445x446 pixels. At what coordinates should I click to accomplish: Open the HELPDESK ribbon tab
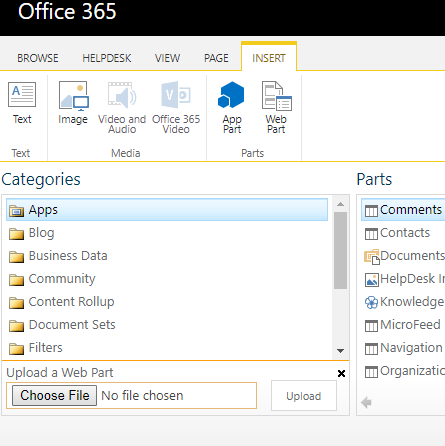point(107,58)
